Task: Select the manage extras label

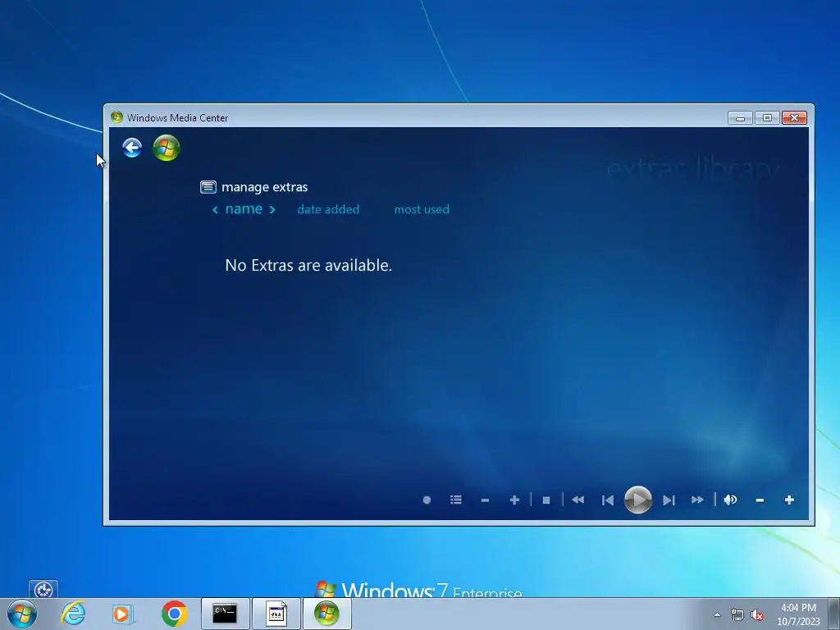Action: [x=265, y=187]
